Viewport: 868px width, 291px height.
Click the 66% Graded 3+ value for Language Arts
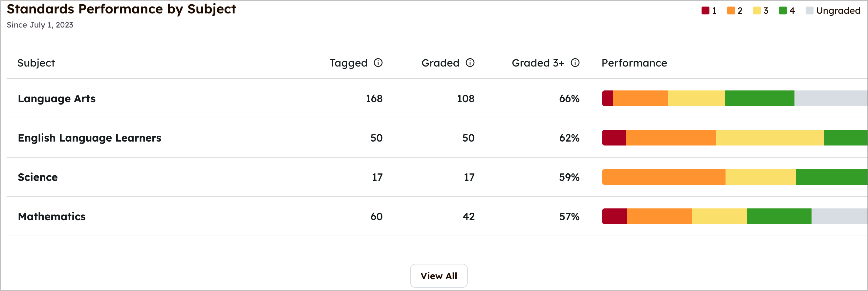click(x=571, y=99)
